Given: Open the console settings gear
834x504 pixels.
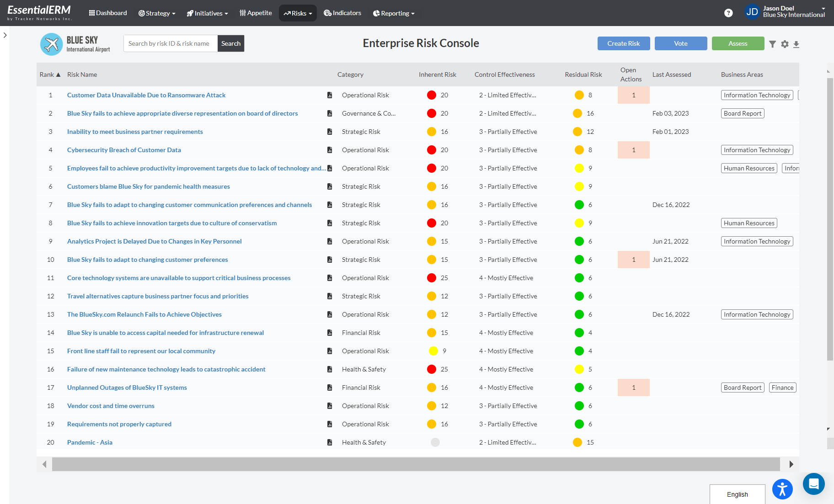Looking at the screenshot, I should [x=785, y=44].
